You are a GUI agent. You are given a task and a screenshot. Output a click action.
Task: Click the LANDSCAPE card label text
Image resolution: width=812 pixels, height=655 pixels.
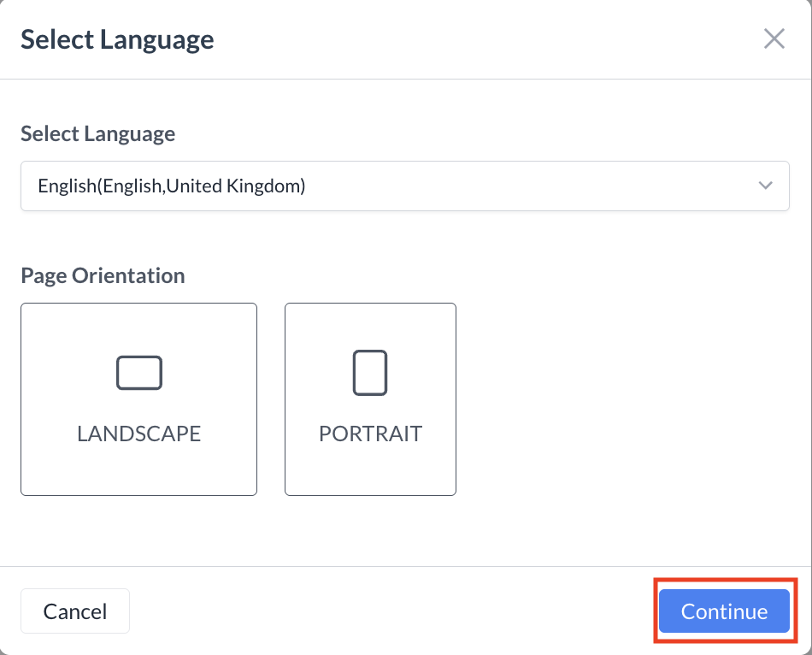click(138, 434)
